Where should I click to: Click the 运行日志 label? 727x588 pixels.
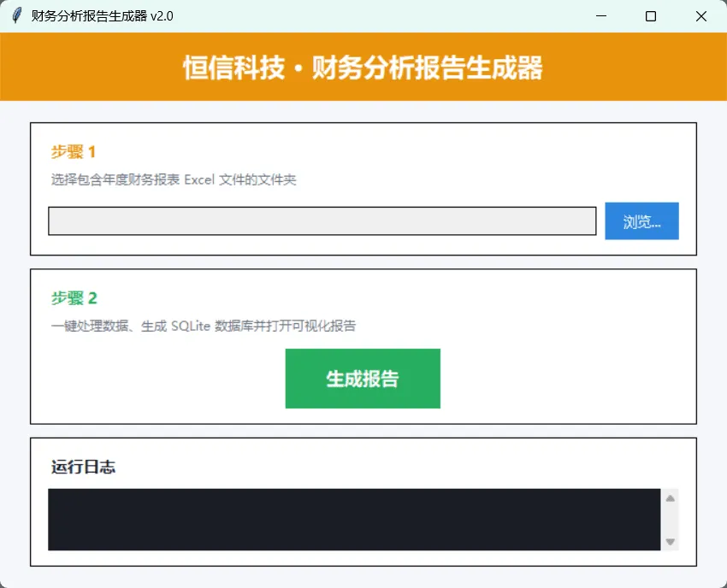tap(84, 467)
